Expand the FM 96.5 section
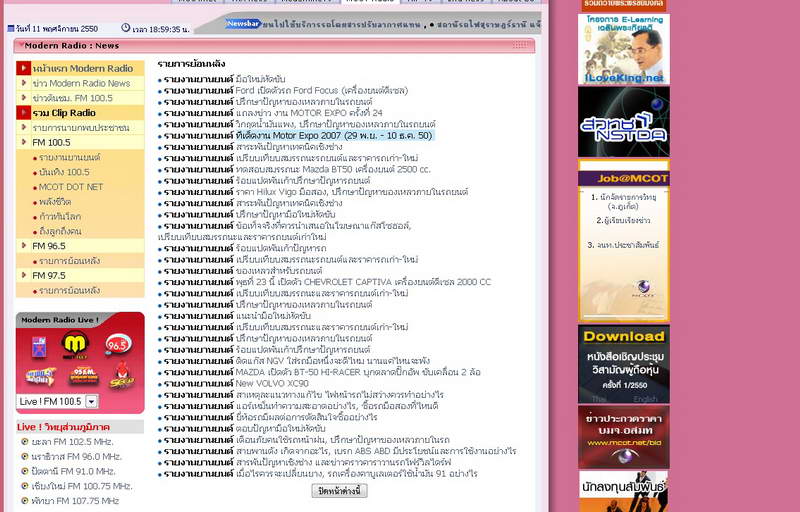Image resolution: width=800 pixels, height=512 pixels. point(49,246)
